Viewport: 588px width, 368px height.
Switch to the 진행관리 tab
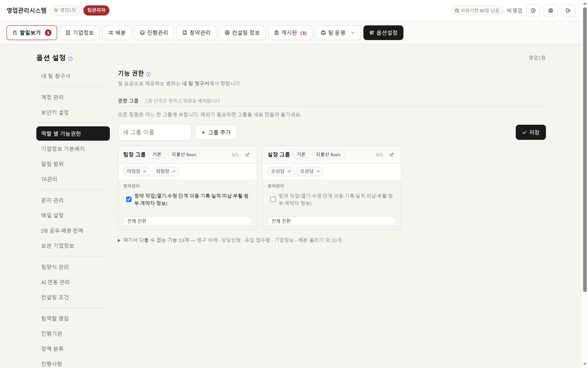coord(154,33)
